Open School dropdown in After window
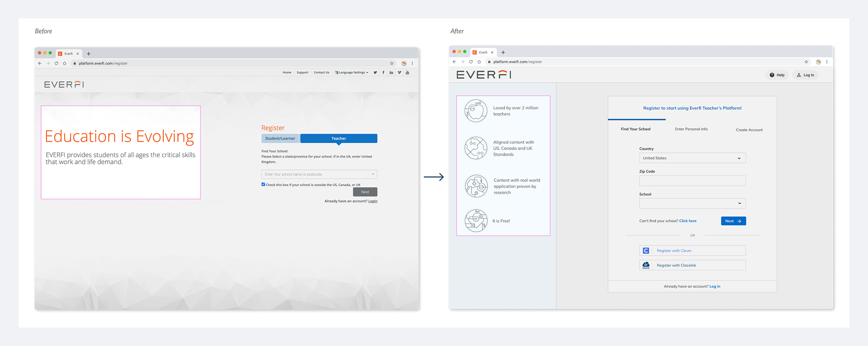 (693, 203)
